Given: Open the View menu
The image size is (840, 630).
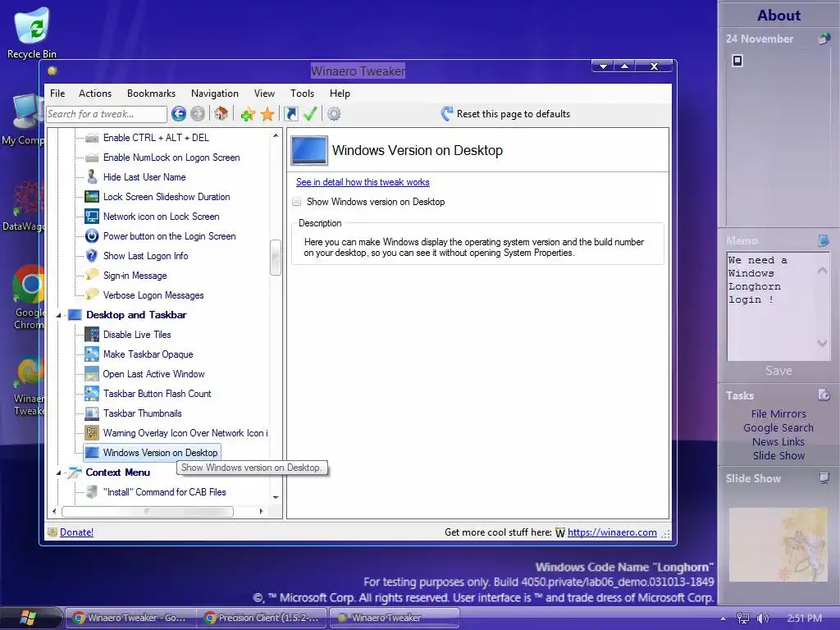Looking at the screenshot, I should 264,94.
